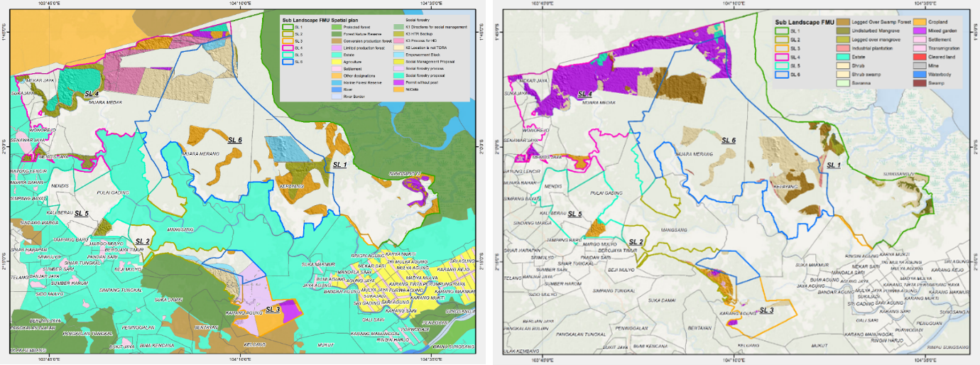Click the SL 3 map label on spatial plan map
Screen dimensions: 980x365
(273, 309)
